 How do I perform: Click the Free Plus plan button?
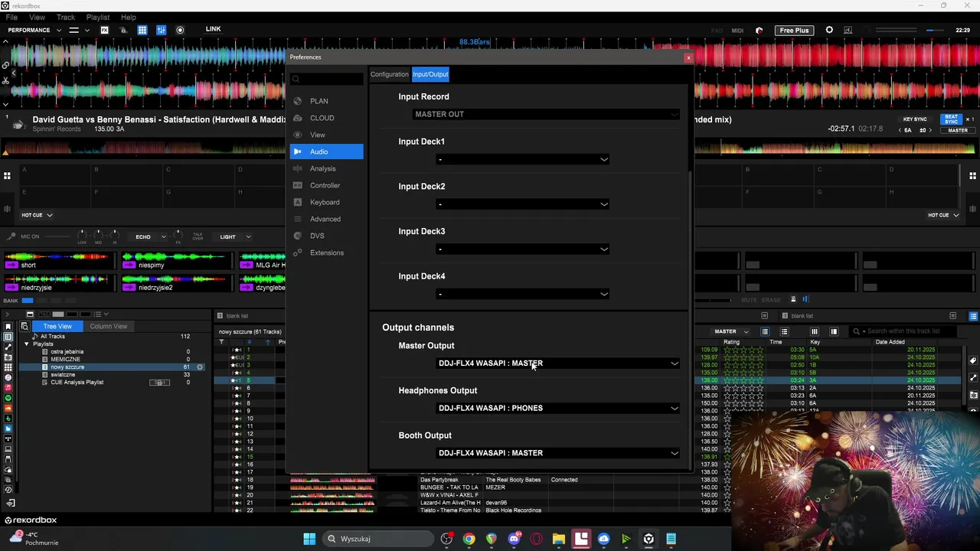(794, 31)
